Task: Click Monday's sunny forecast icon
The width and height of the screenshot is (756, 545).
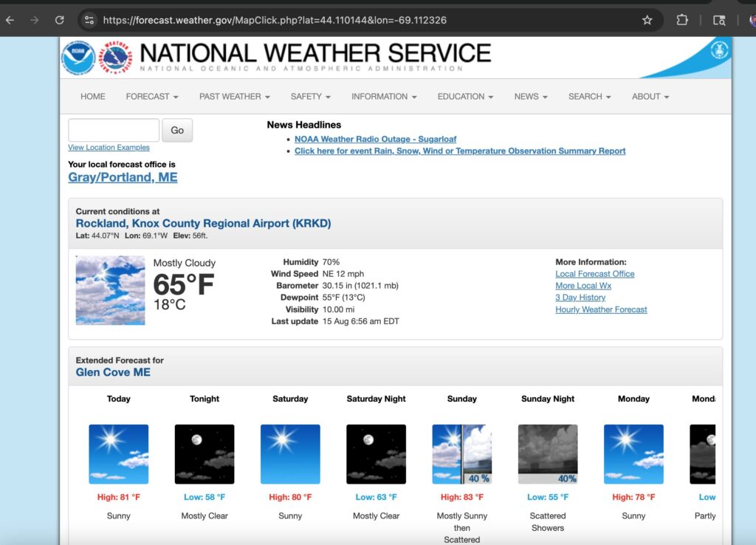Action: 633,454
